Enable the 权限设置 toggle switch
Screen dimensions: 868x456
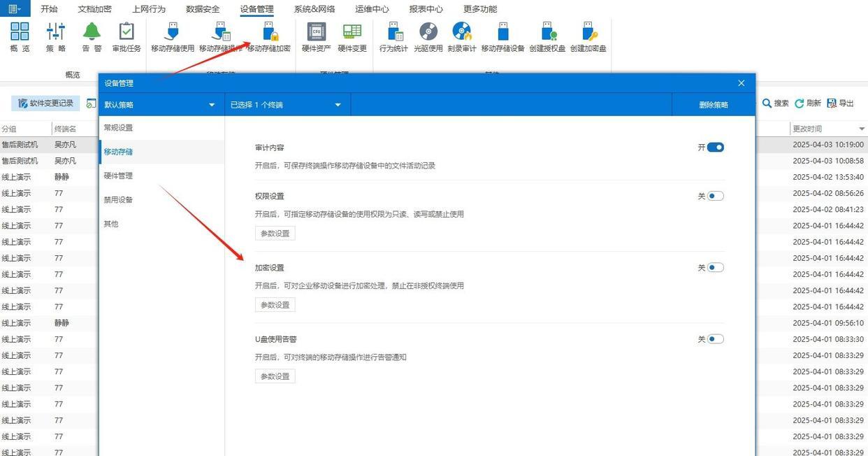[715, 197]
